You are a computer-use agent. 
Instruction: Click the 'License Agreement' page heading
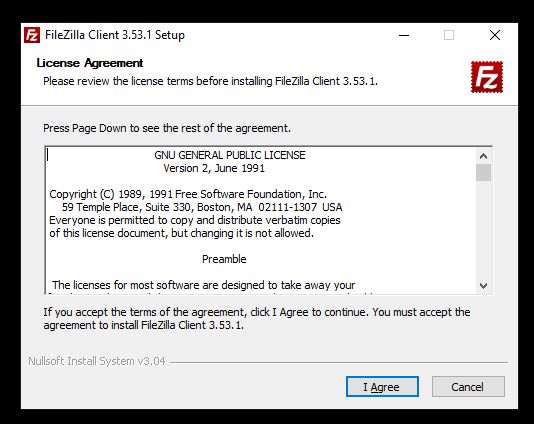(90, 63)
